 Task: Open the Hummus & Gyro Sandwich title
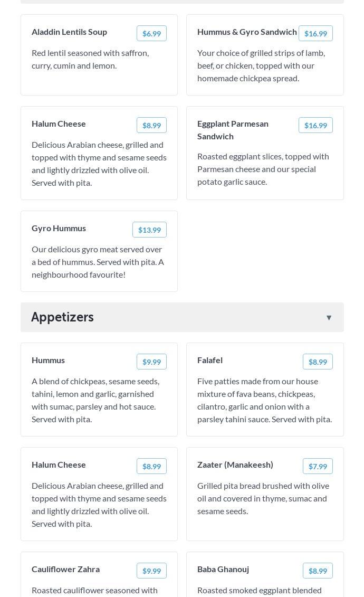[x=247, y=32]
